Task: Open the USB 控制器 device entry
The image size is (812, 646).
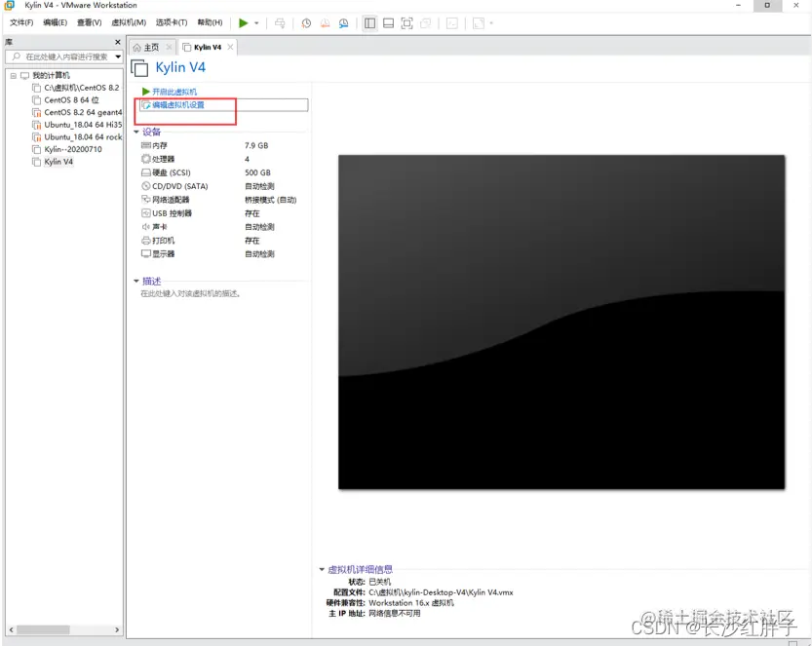Action: tap(167, 213)
